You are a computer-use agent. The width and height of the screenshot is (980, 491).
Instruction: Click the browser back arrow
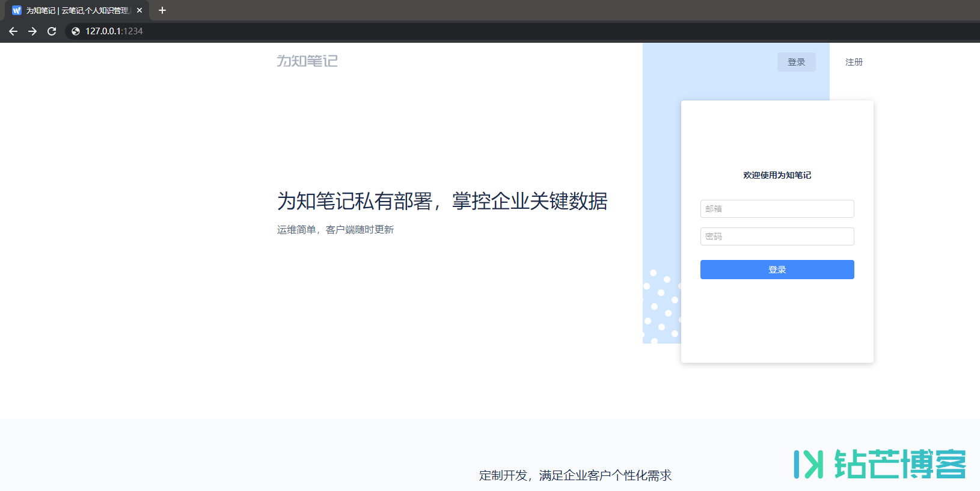(x=13, y=31)
